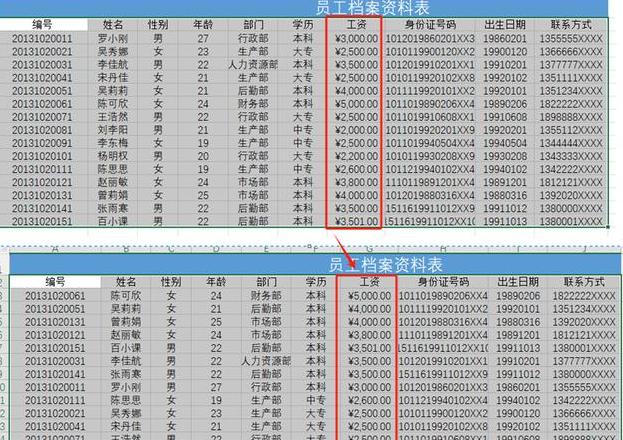Click 20131020151 cell in upper table
This screenshot has height=440, width=623.
click(x=42, y=221)
